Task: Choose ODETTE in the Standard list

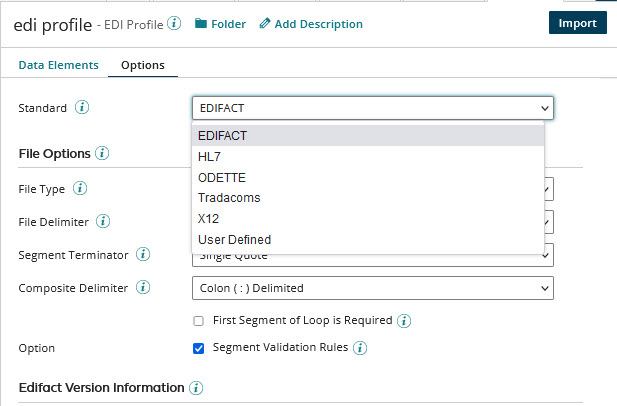Action: (x=368, y=177)
